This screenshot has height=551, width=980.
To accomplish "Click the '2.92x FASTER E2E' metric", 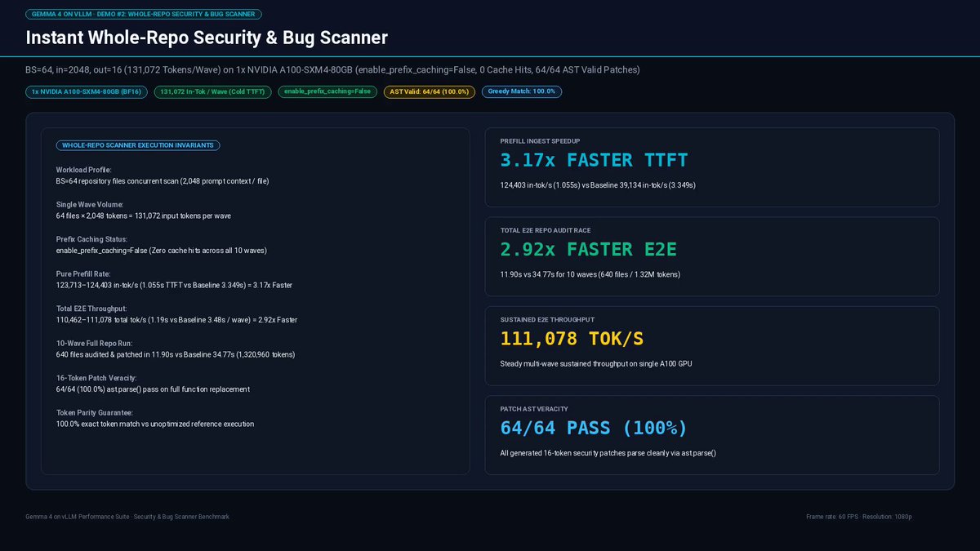I will (589, 249).
